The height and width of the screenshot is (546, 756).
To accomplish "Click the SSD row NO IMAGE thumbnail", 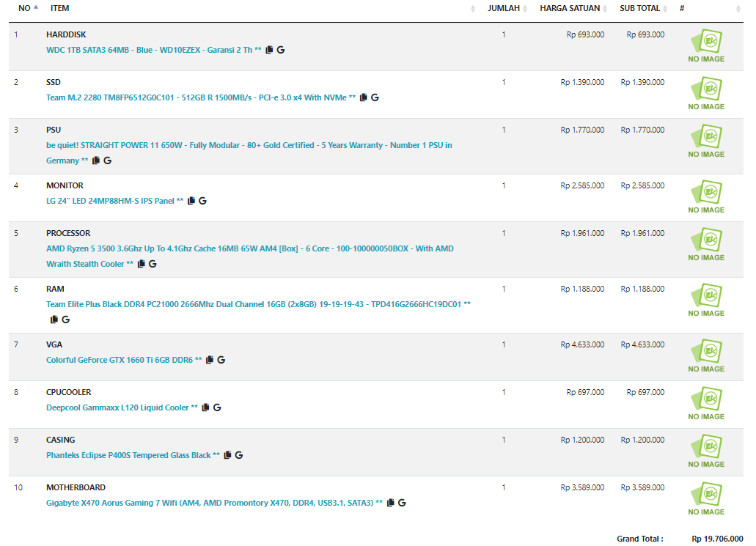I will [706, 94].
